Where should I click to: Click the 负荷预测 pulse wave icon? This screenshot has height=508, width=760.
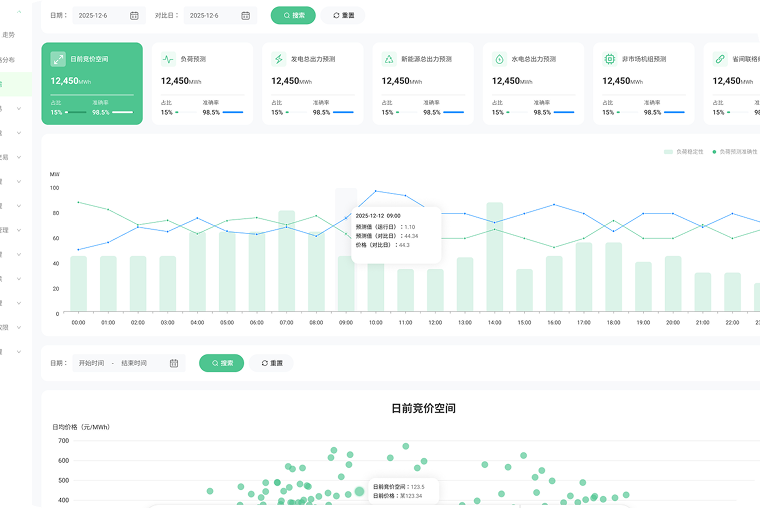(x=168, y=59)
